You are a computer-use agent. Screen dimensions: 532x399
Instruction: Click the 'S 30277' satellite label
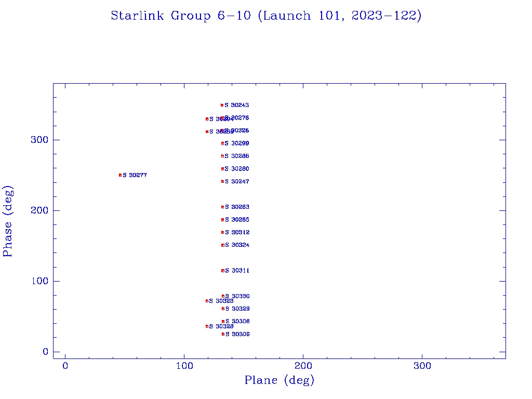click(135, 175)
